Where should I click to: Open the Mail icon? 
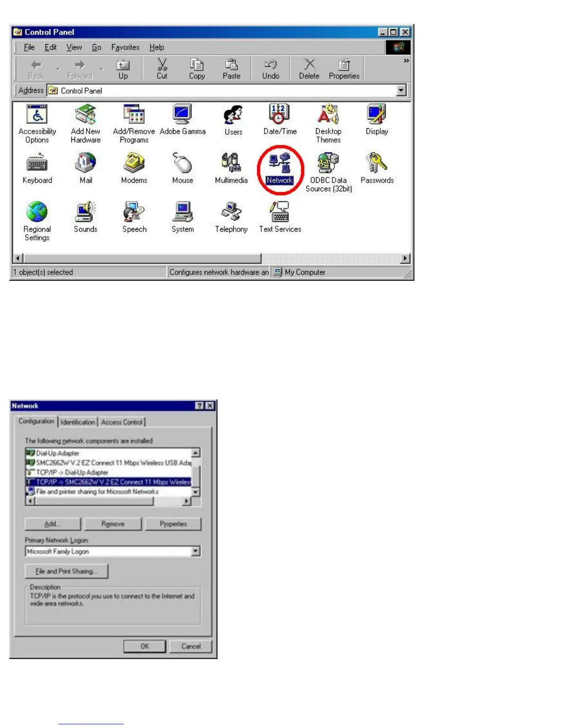coord(86,169)
